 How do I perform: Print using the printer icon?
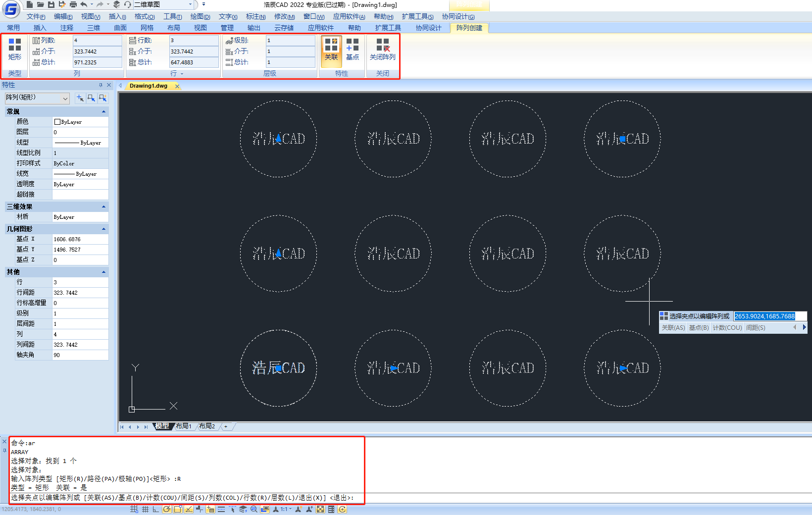pyautogui.click(x=73, y=4)
